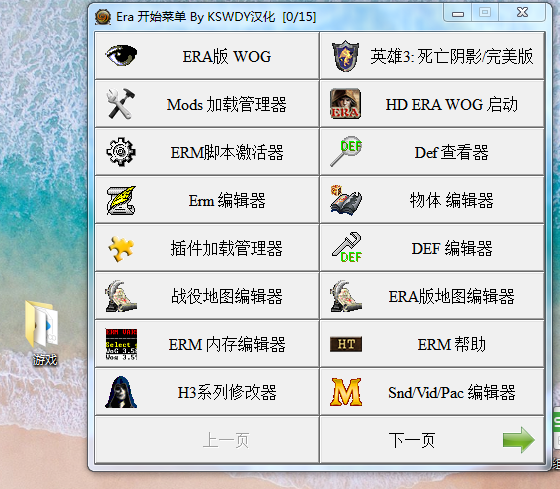The height and width of the screenshot is (489, 560).
Task: Click the golden M icon
Action: click(346, 392)
